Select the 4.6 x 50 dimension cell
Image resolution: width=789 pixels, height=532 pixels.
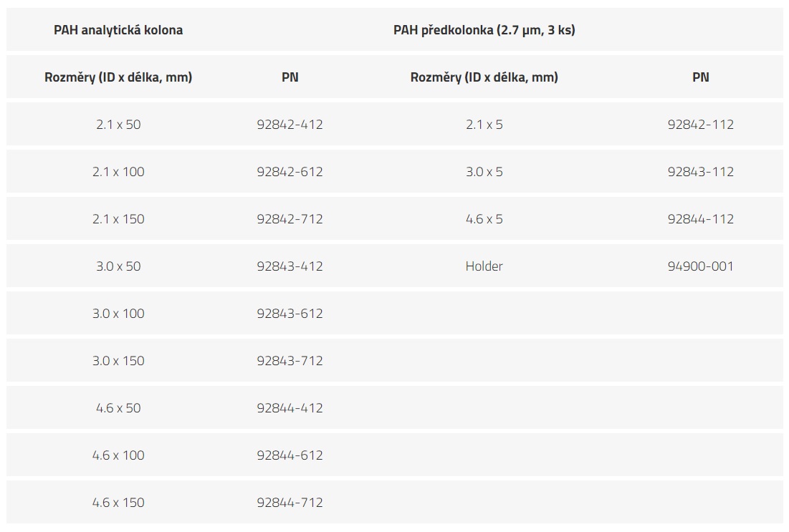pos(118,408)
